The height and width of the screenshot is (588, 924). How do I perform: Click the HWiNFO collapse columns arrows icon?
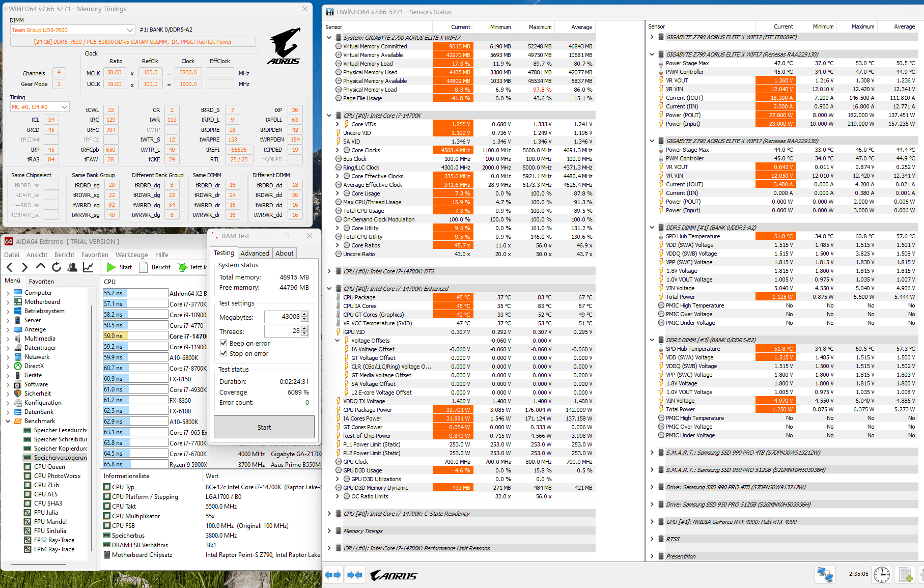pyautogui.click(x=355, y=575)
